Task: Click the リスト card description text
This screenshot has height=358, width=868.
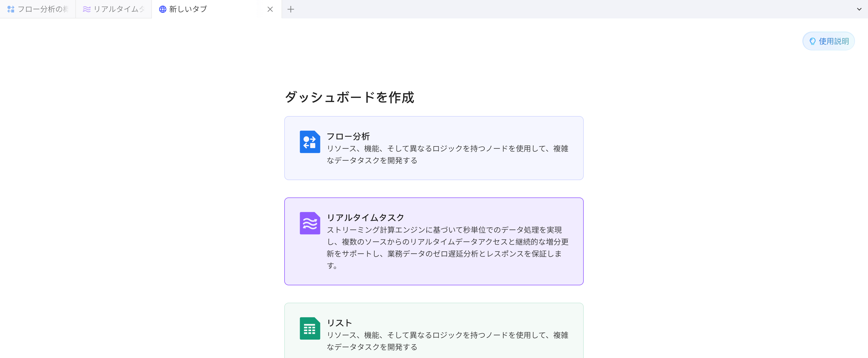Action: 448,341
